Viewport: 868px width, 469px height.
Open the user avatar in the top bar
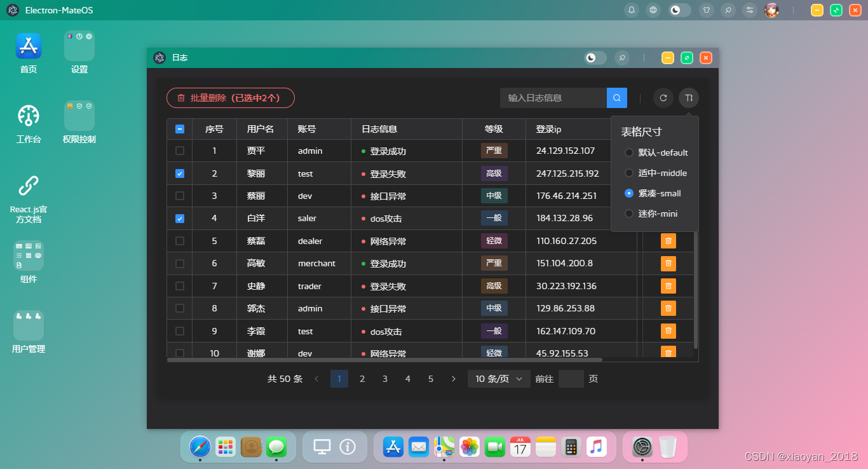click(x=771, y=10)
